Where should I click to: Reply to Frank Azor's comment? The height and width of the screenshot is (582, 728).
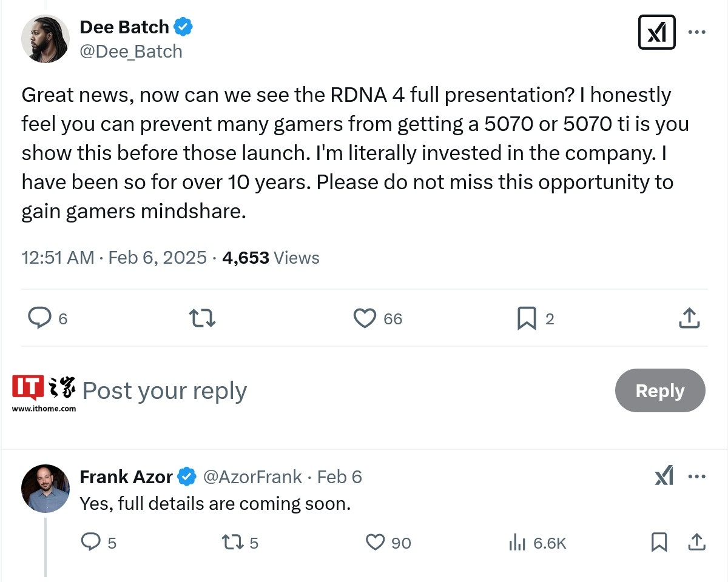click(x=90, y=542)
